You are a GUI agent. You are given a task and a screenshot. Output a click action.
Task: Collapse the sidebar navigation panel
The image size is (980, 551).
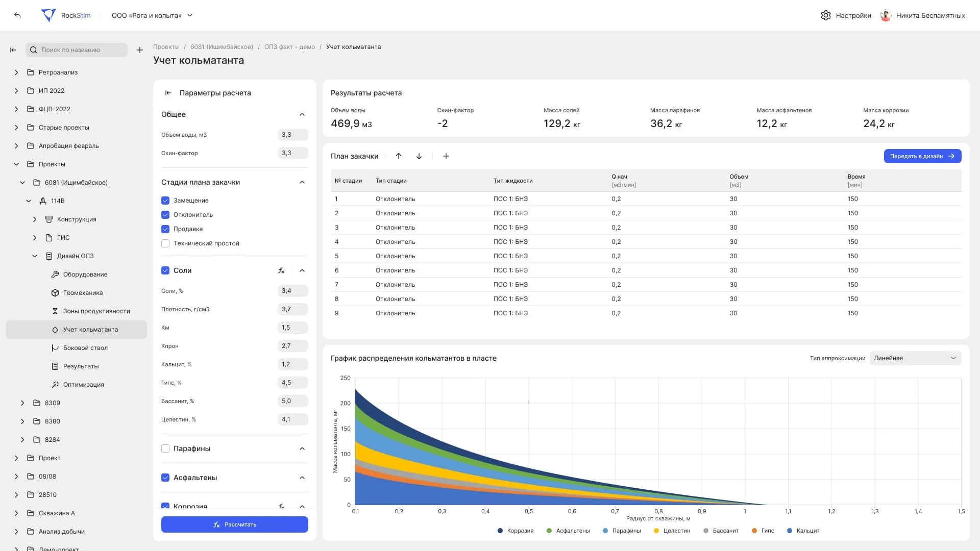[x=13, y=50]
